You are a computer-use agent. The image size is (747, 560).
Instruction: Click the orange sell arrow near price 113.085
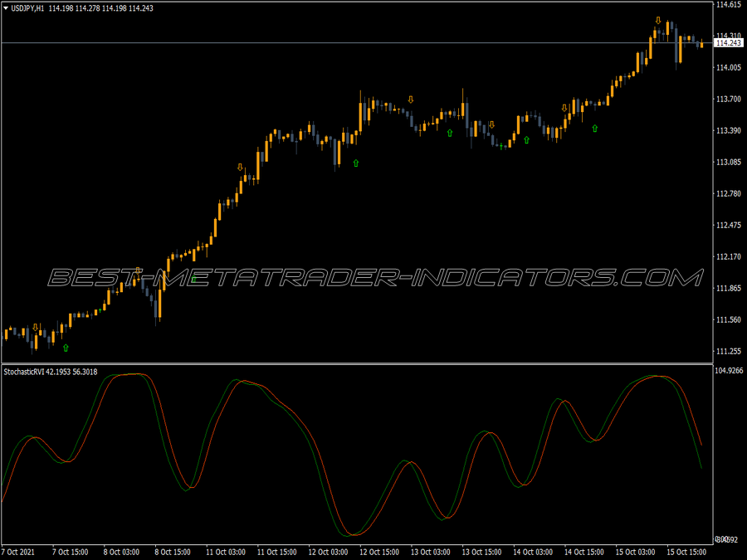[x=240, y=167]
